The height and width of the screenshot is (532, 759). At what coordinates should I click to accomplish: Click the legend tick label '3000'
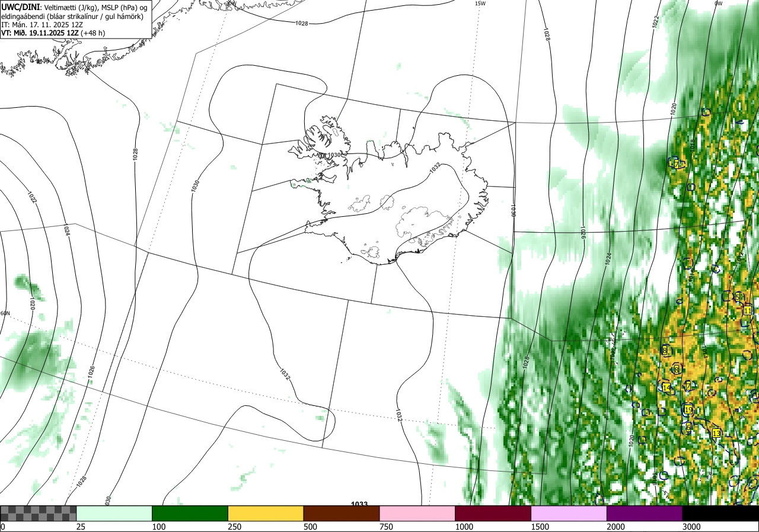coord(691,527)
